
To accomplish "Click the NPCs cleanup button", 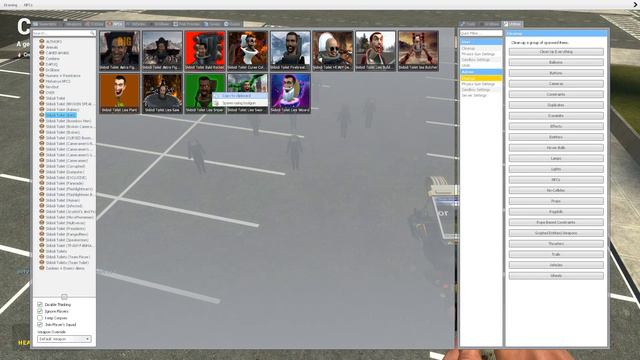I will [x=556, y=180].
